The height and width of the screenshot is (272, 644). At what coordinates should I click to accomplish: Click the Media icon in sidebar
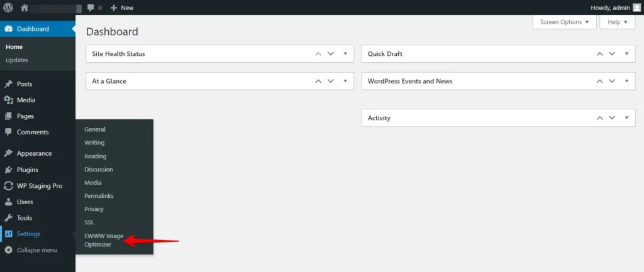point(8,100)
